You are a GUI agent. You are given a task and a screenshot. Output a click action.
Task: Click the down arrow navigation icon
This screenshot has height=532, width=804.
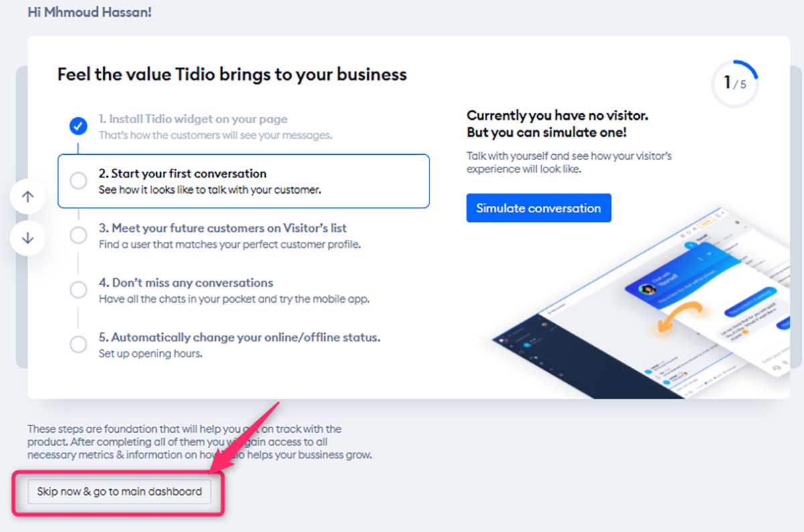[x=27, y=238]
